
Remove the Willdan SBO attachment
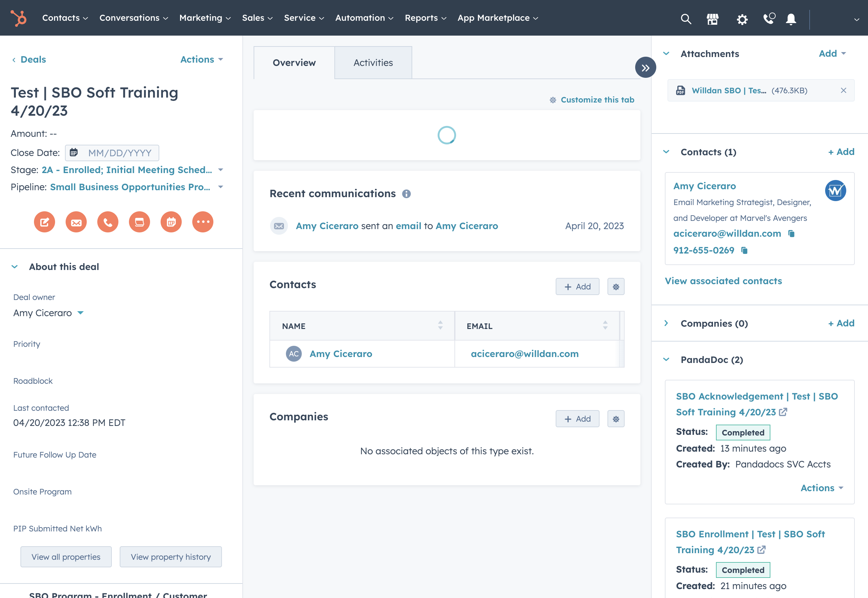coord(843,90)
